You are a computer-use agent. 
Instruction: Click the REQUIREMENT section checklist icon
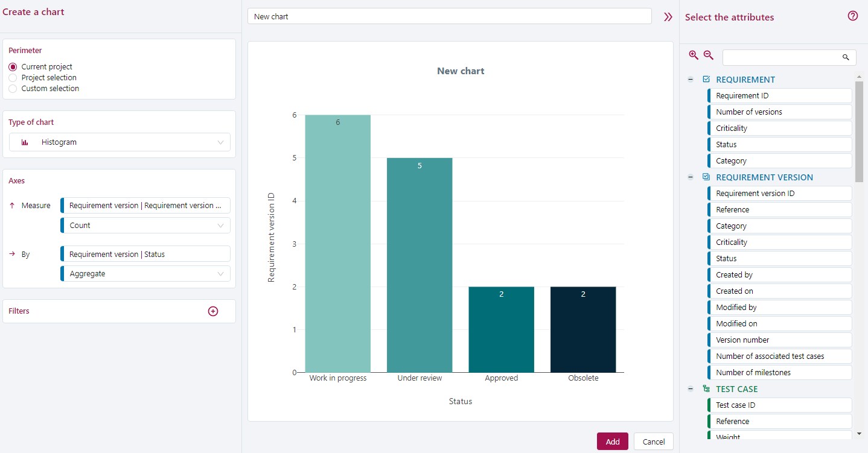coord(705,79)
